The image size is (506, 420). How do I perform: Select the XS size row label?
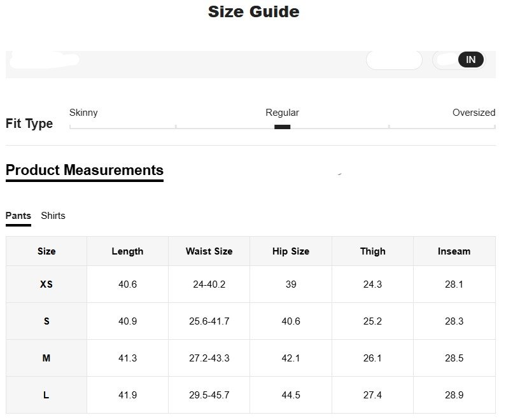pos(46,284)
